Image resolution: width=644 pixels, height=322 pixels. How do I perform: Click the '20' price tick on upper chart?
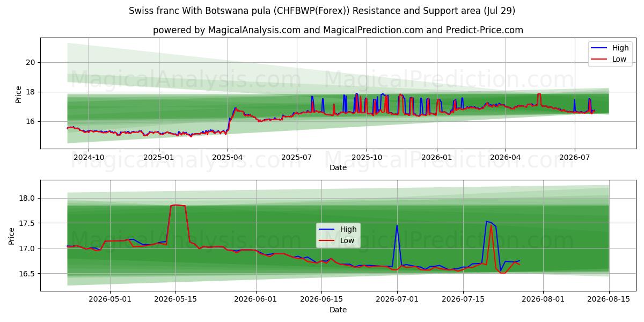point(31,62)
